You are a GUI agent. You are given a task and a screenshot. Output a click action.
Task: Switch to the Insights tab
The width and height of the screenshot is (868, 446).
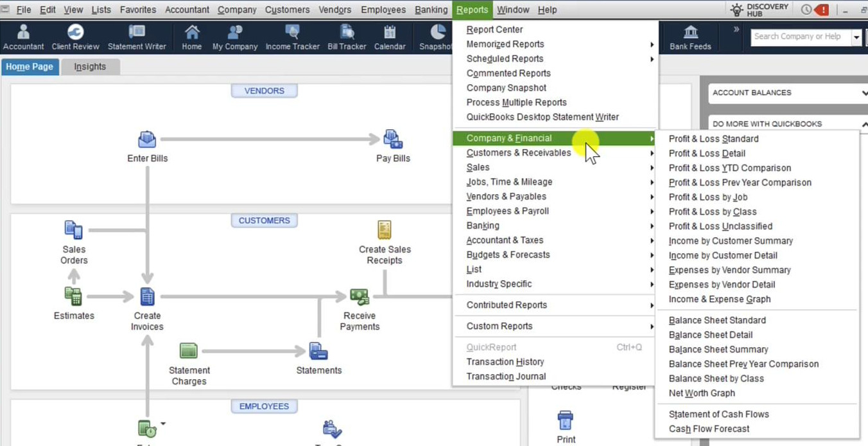90,67
